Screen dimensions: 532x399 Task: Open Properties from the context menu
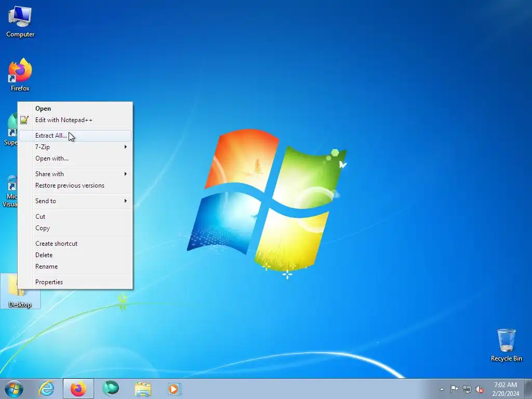tap(75, 282)
